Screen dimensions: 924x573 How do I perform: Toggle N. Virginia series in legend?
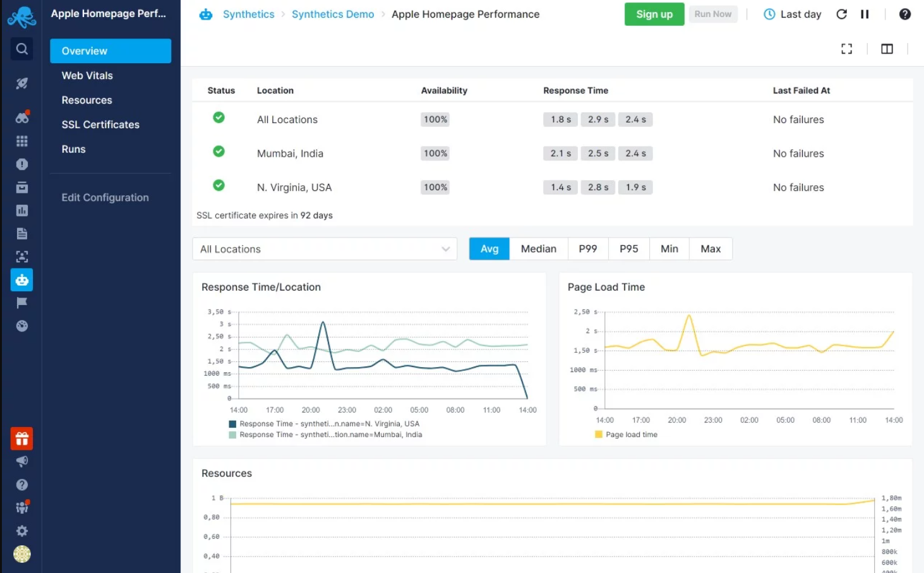324,424
